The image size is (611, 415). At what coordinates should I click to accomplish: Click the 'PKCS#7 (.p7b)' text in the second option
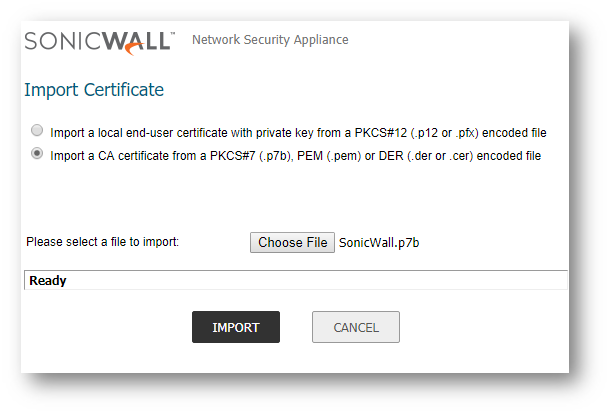click(x=251, y=156)
